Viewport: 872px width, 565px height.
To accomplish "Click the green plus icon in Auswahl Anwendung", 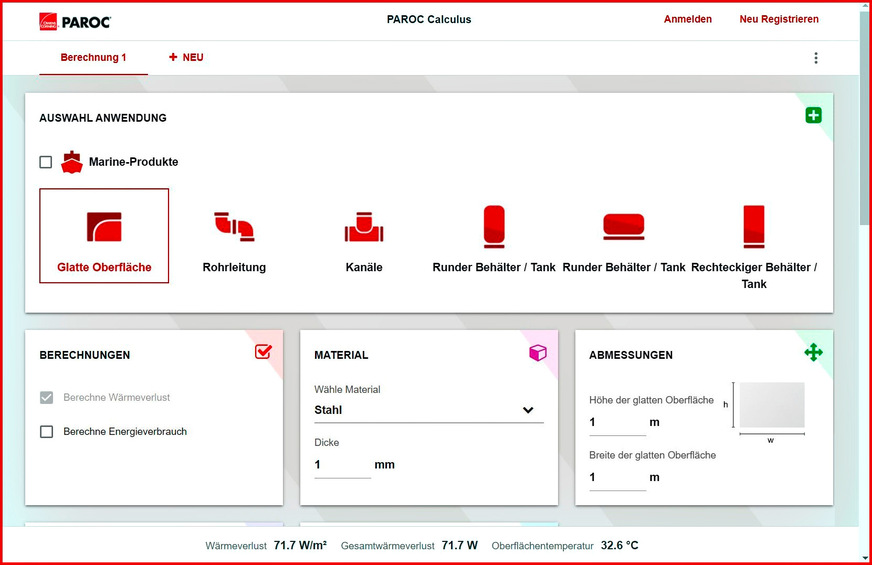I will point(814,115).
